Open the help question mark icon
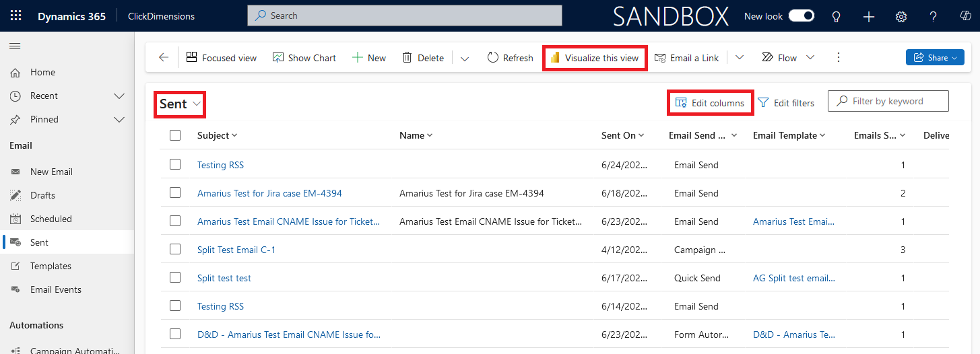Screen dimensions: 980x354 (933, 16)
